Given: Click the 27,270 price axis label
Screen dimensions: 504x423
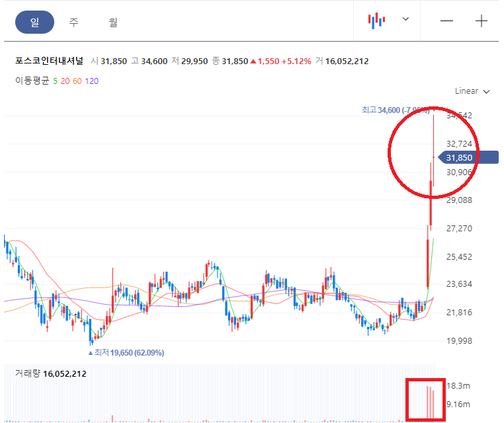Looking at the screenshot, I should click(459, 229).
